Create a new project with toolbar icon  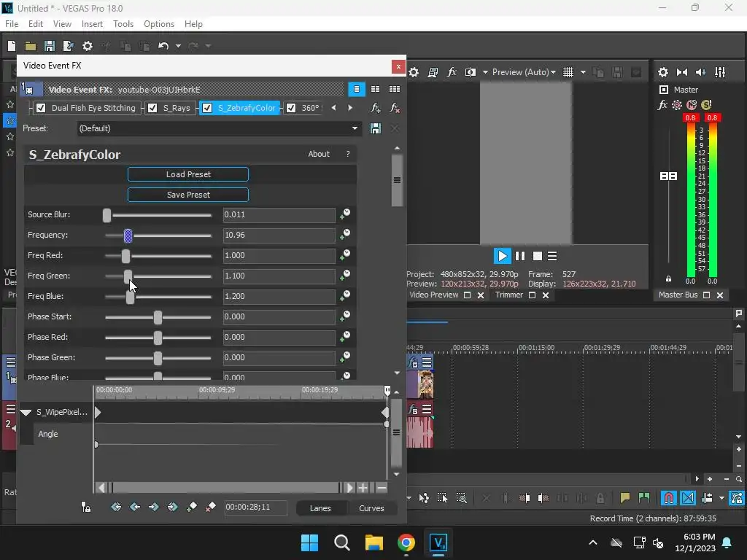coord(12,46)
